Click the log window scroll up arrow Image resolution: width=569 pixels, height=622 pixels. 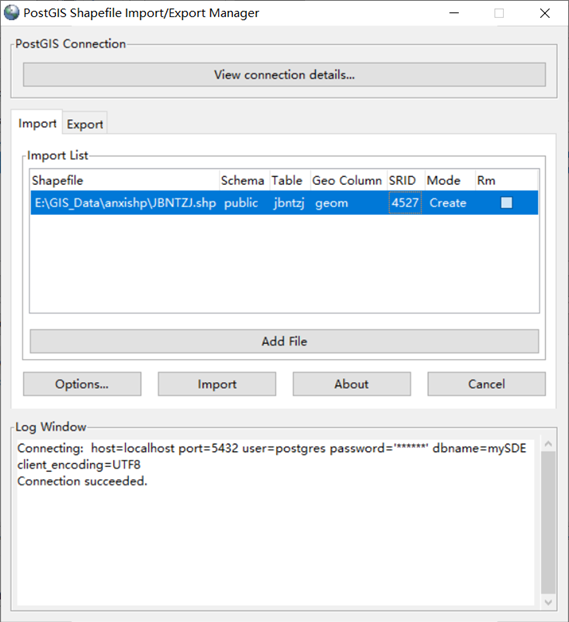tap(548, 444)
